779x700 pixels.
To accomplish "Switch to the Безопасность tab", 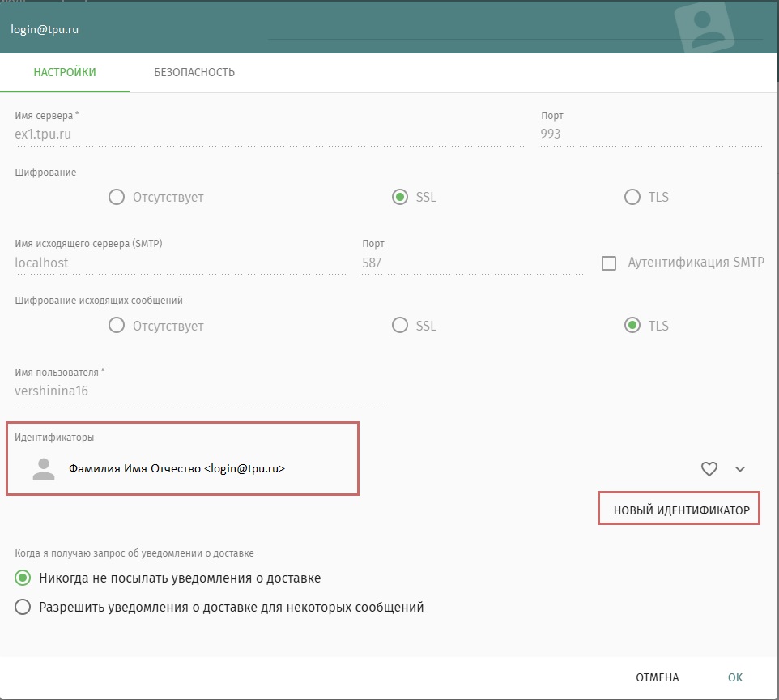I will pos(194,72).
